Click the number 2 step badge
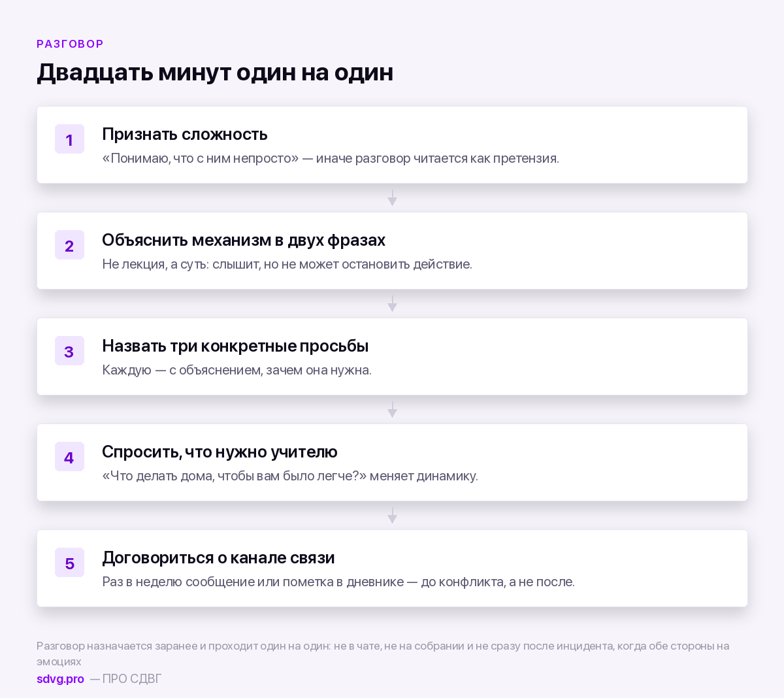Image resolution: width=784 pixels, height=698 pixels. 69,245
